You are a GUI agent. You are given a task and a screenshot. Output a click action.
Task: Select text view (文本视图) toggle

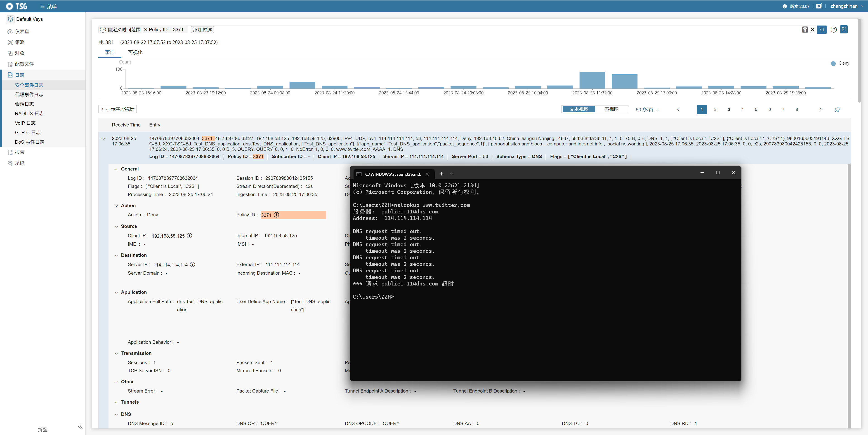click(x=579, y=109)
